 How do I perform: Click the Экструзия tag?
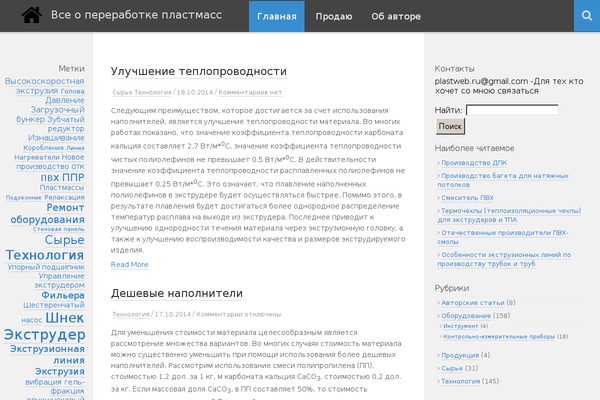pos(59,372)
